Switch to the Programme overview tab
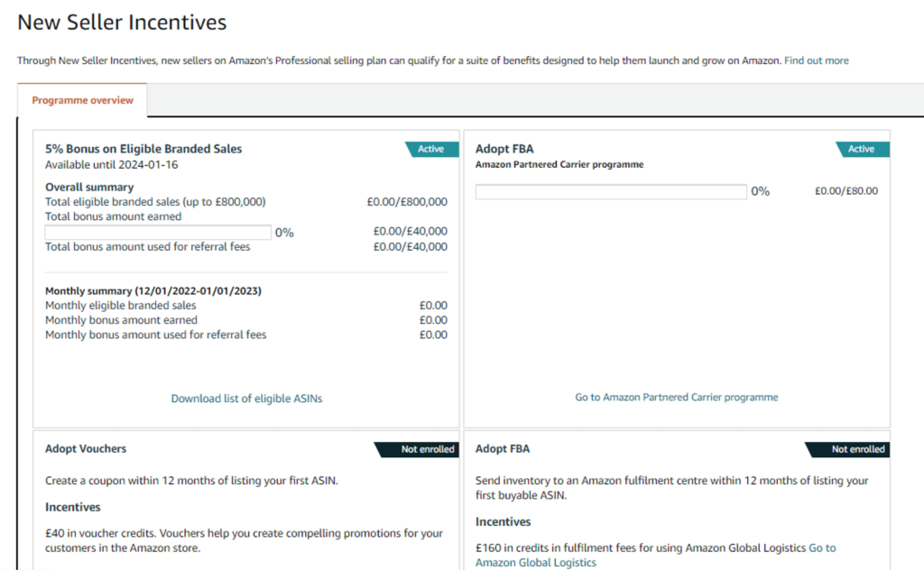Viewport: 924px width, 570px height. (82, 100)
